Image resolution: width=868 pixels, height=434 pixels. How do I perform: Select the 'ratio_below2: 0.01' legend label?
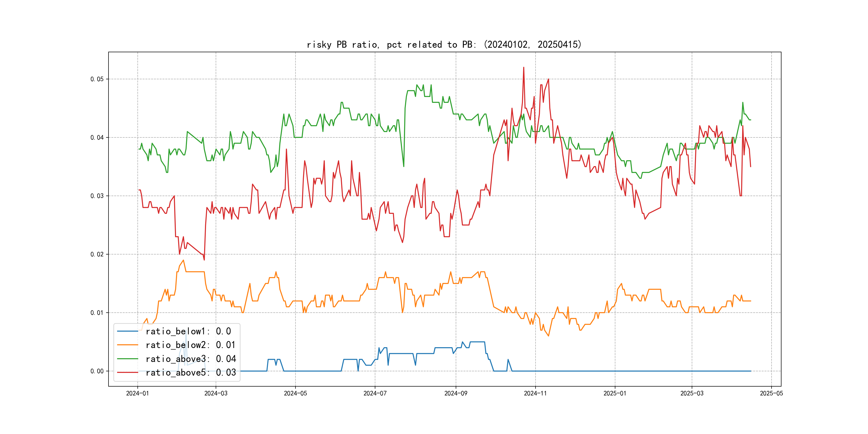[x=190, y=345]
